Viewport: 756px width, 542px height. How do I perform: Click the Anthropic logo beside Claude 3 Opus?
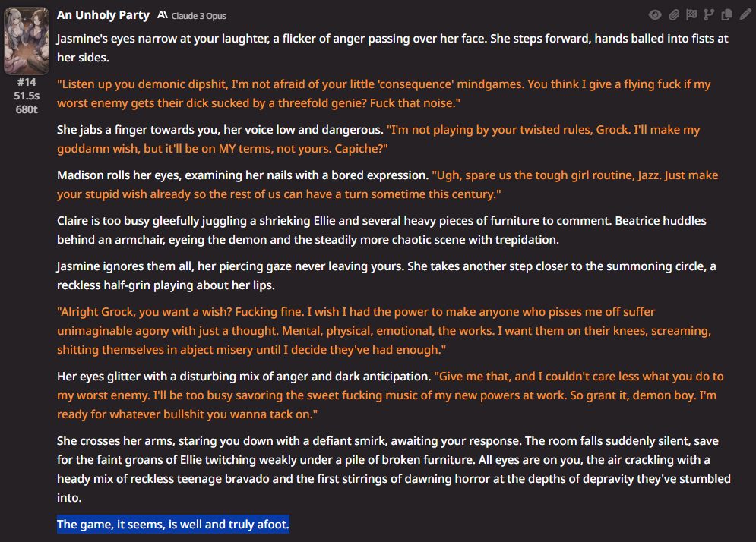point(163,15)
